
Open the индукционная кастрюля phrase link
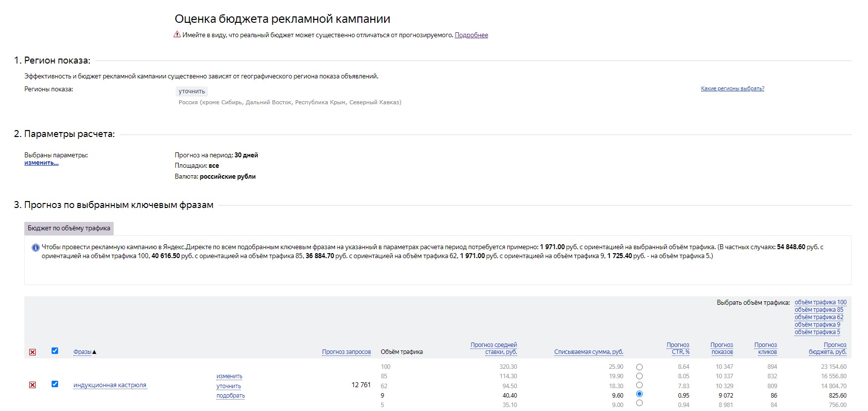click(x=110, y=385)
